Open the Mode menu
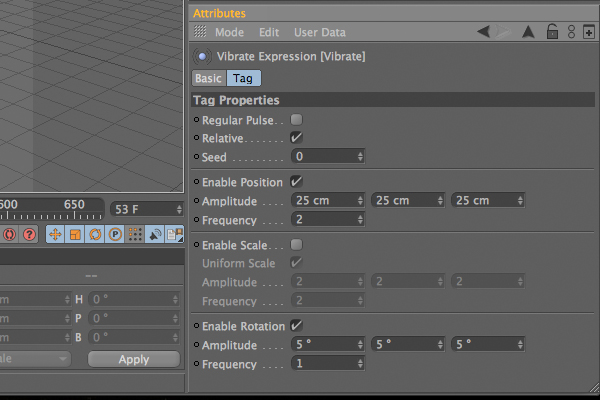 229,32
